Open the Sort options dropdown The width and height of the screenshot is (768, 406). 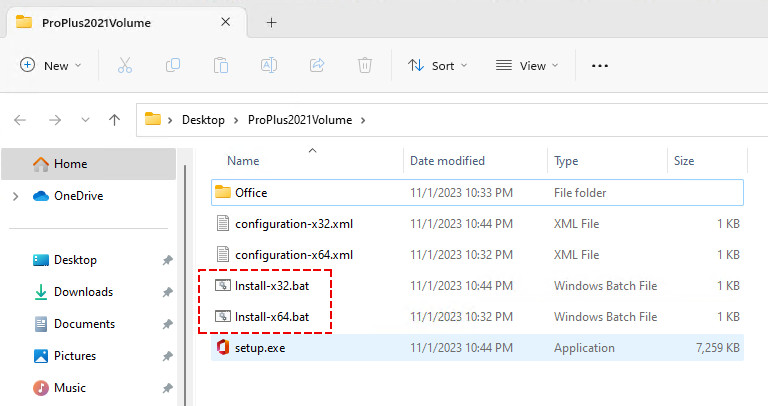pyautogui.click(x=437, y=66)
